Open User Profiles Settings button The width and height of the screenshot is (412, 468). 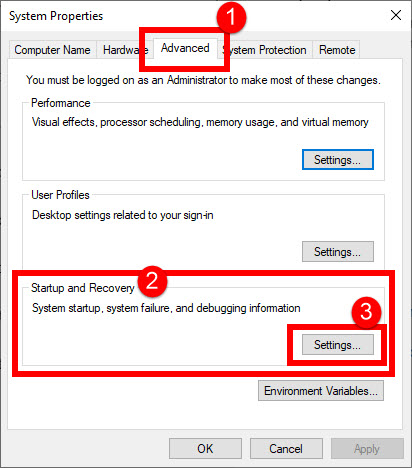coord(338,252)
